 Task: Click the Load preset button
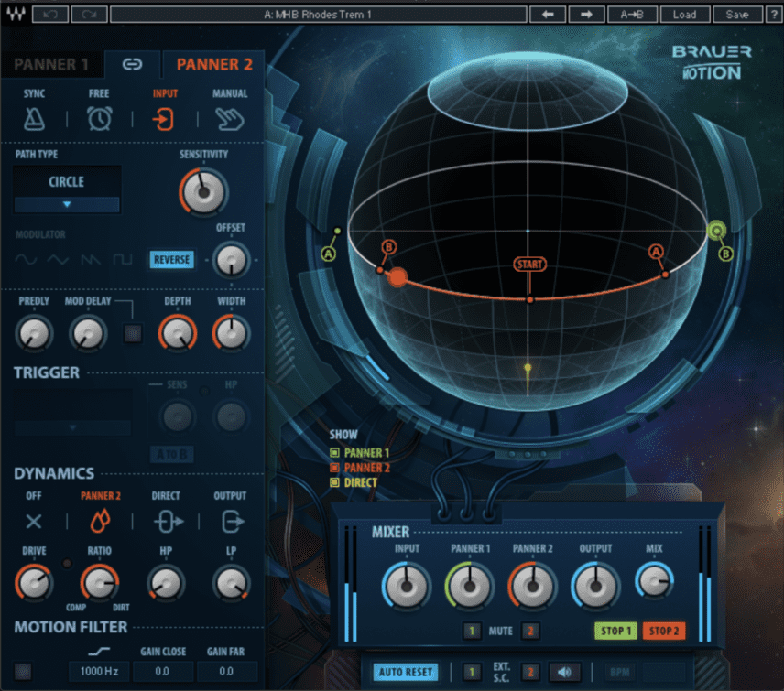coord(684,15)
